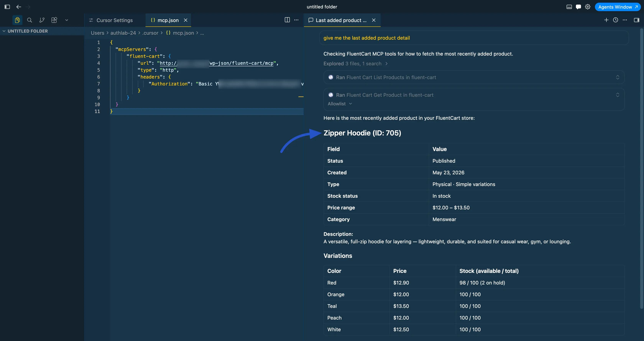Viewport: 644px width, 341px height.
Task: Click the URL link on line 4
Action: pyautogui.click(x=217, y=63)
